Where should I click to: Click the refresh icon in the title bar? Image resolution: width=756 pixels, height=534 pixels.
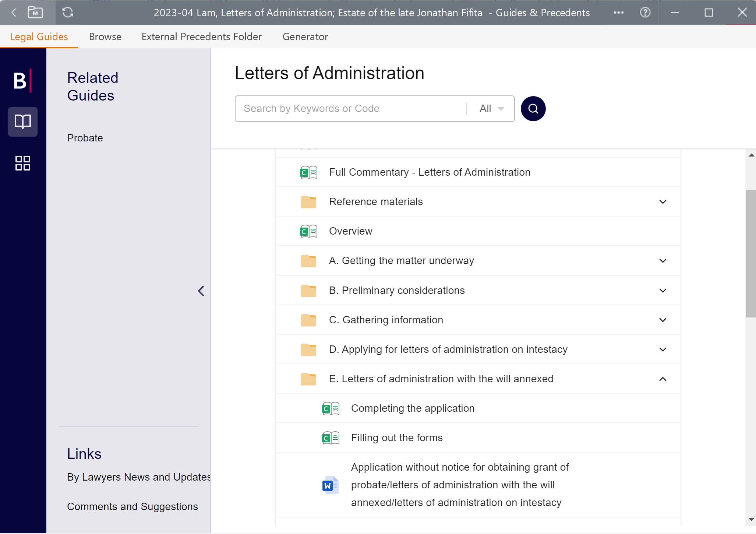click(x=68, y=12)
